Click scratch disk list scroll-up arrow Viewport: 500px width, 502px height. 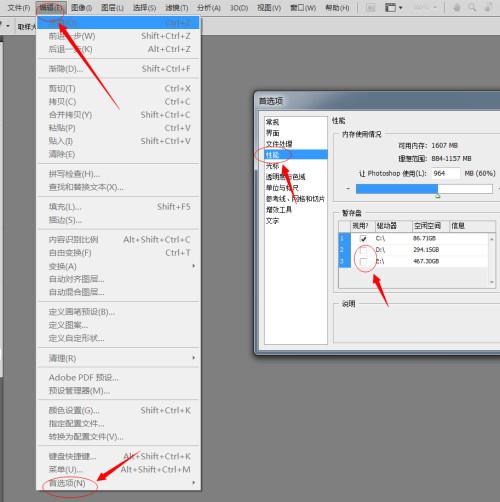click(x=492, y=239)
